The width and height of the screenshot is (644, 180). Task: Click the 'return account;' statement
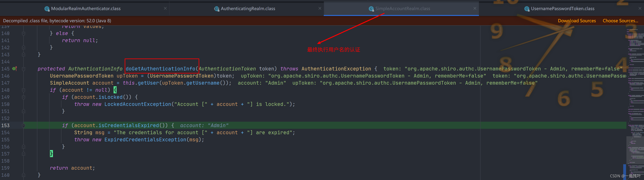[x=72, y=168]
